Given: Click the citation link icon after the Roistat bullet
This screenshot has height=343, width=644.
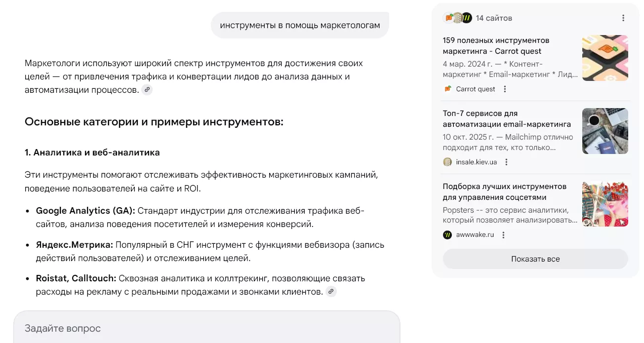Looking at the screenshot, I should 330,291.
